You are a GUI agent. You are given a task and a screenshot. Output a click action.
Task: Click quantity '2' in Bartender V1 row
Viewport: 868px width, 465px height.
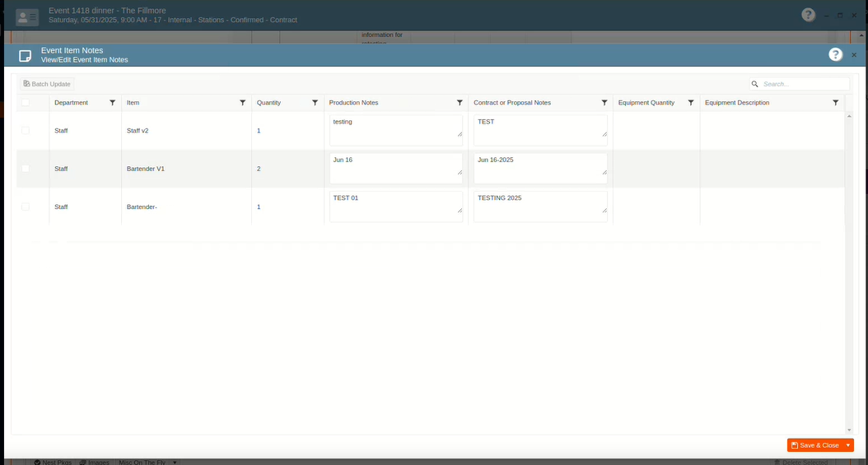click(x=259, y=170)
